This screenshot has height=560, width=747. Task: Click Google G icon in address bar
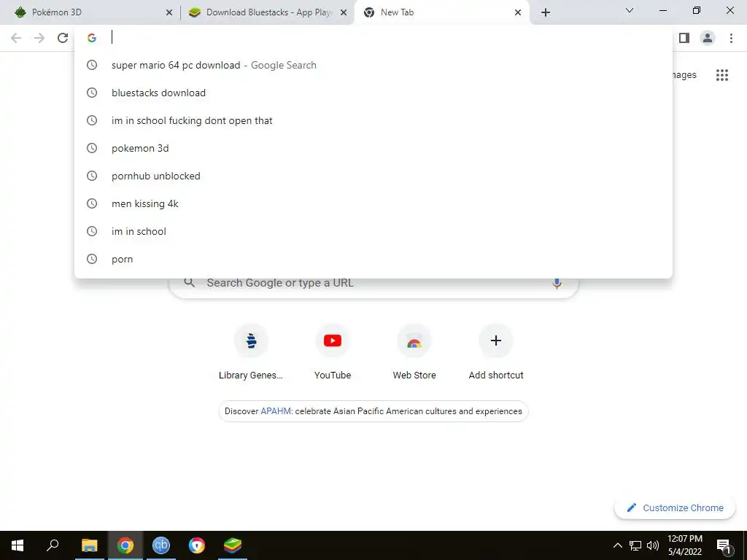point(92,38)
